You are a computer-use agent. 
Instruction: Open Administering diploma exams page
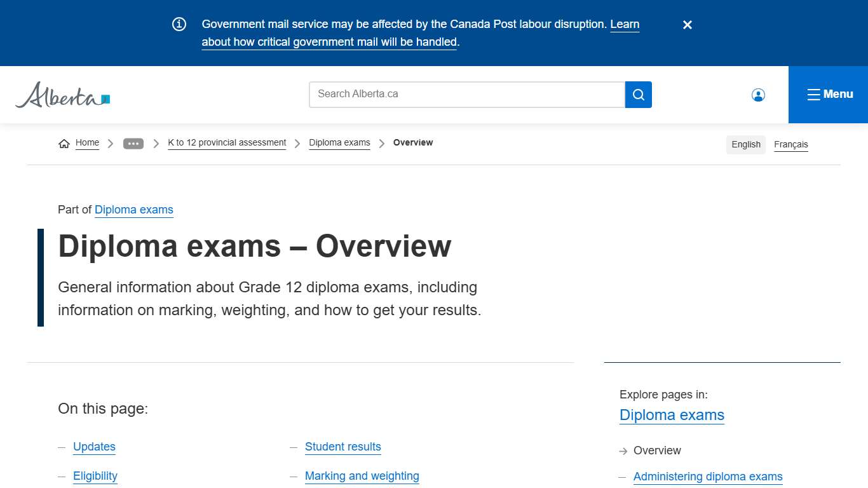click(708, 477)
